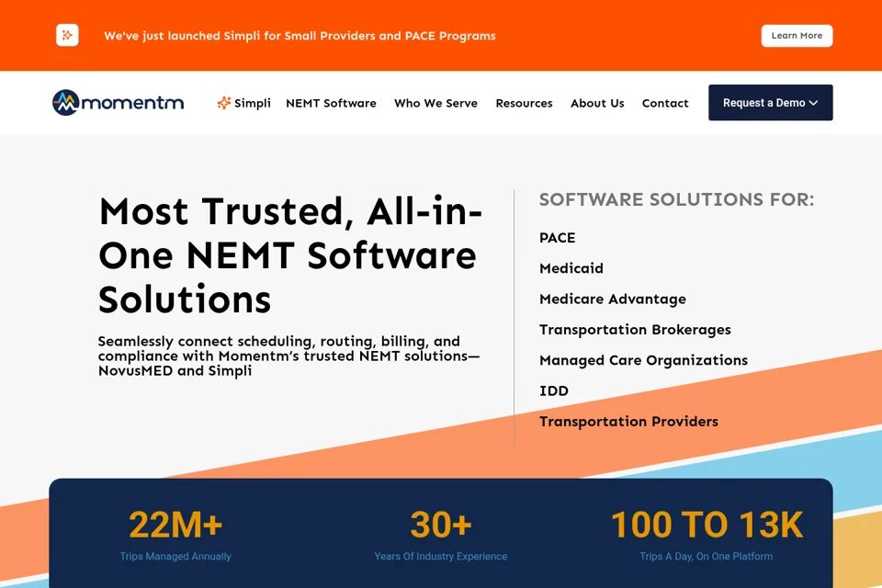
Task: Open the Momentm logo home link
Action: (x=119, y=102)
